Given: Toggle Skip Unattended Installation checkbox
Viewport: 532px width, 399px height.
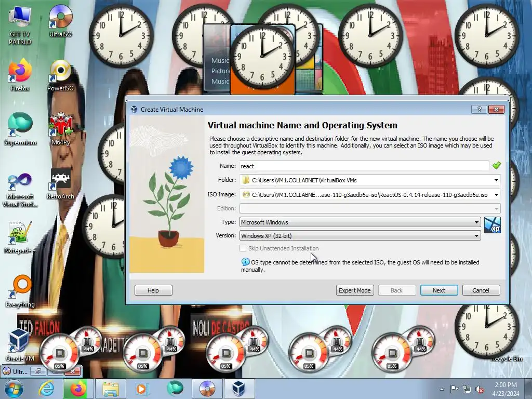Looking at the screenshot, I should point(243,248).
